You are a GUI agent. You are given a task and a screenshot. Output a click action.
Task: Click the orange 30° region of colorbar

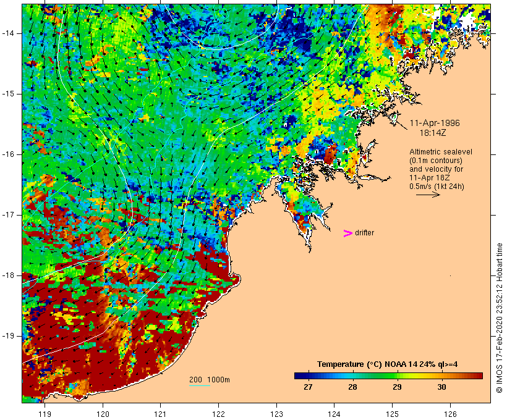coord(441,376)
